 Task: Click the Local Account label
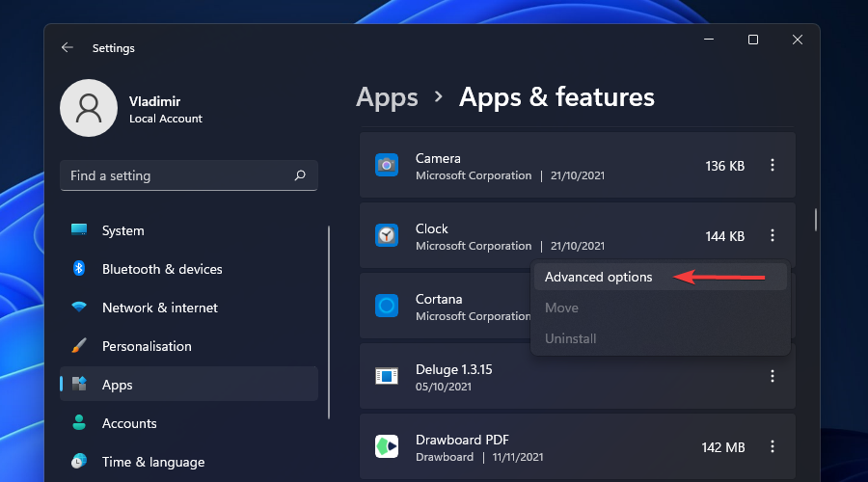point(166,119)
